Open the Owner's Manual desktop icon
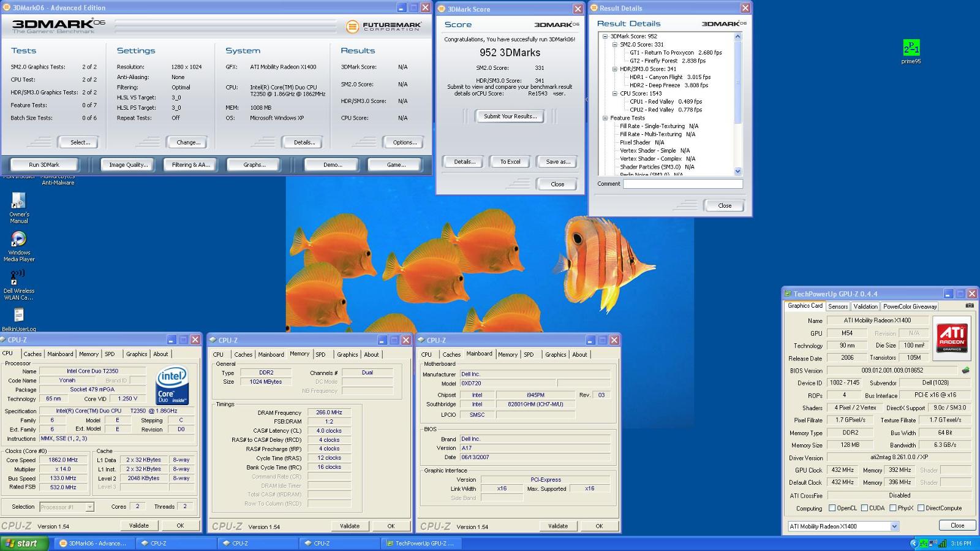The image size is (980, 551). click(19, 208)
